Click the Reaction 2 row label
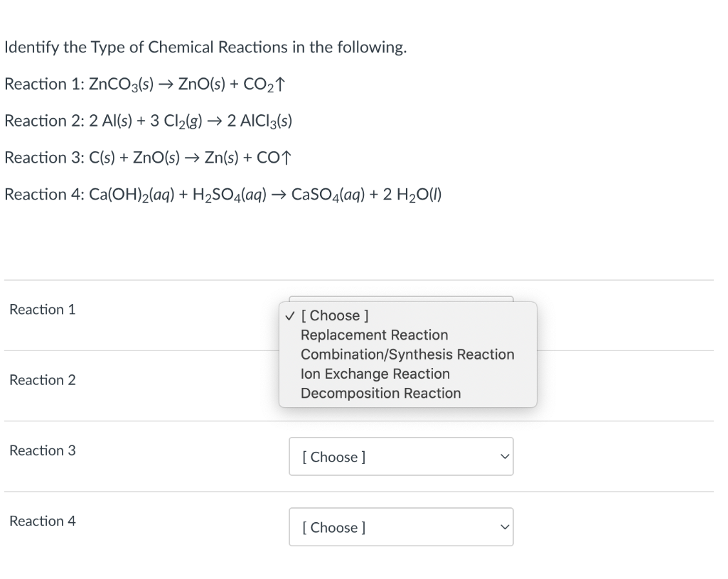This screenshot has width=728, height=579. (42, 380)
